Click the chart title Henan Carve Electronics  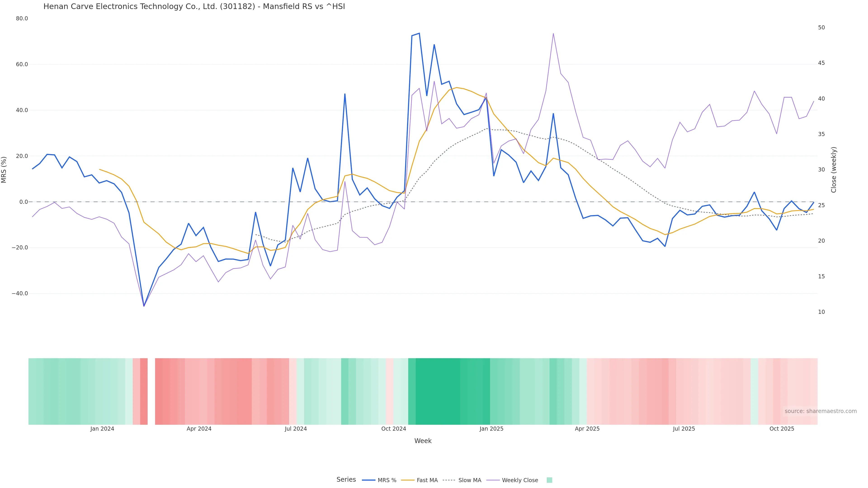(194, 7)
